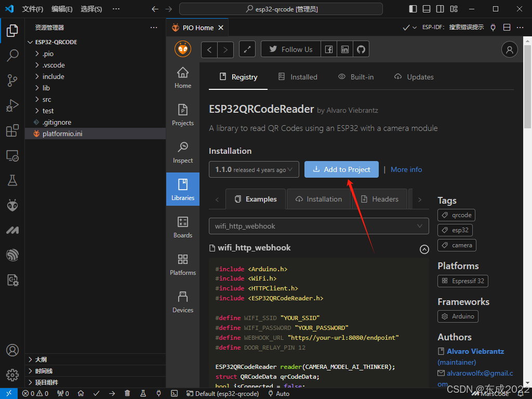This screenshot has width=532, height=399.
Task: Expand the include folder
Action: click(x=96, y=77)
